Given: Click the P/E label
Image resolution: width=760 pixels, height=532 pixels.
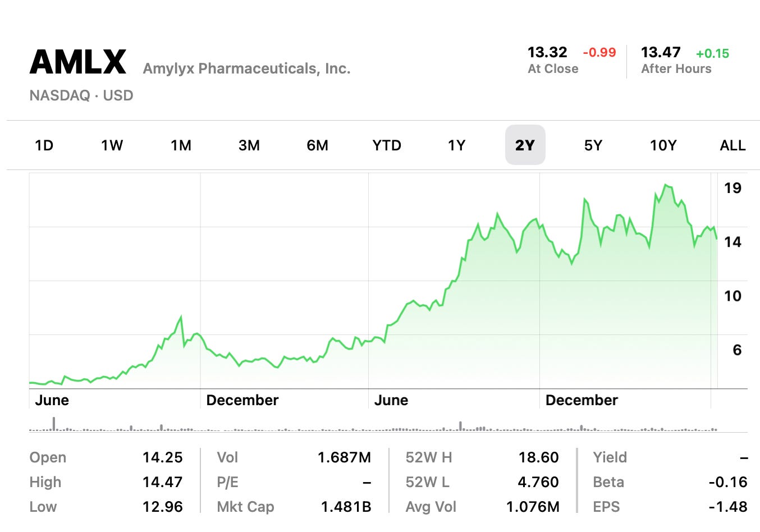Looking at the screenshot, I should tap(227, 482).
